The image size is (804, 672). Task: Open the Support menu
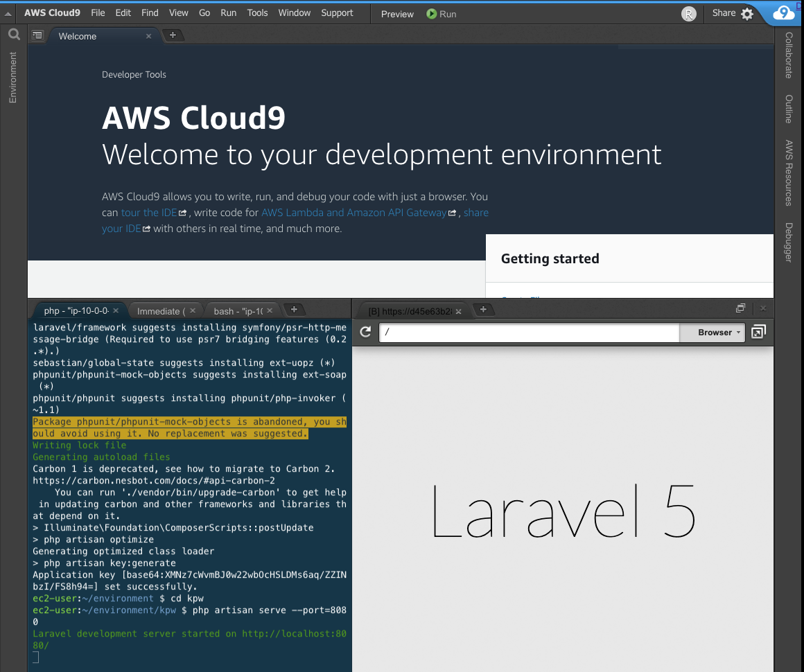(337, 12)
